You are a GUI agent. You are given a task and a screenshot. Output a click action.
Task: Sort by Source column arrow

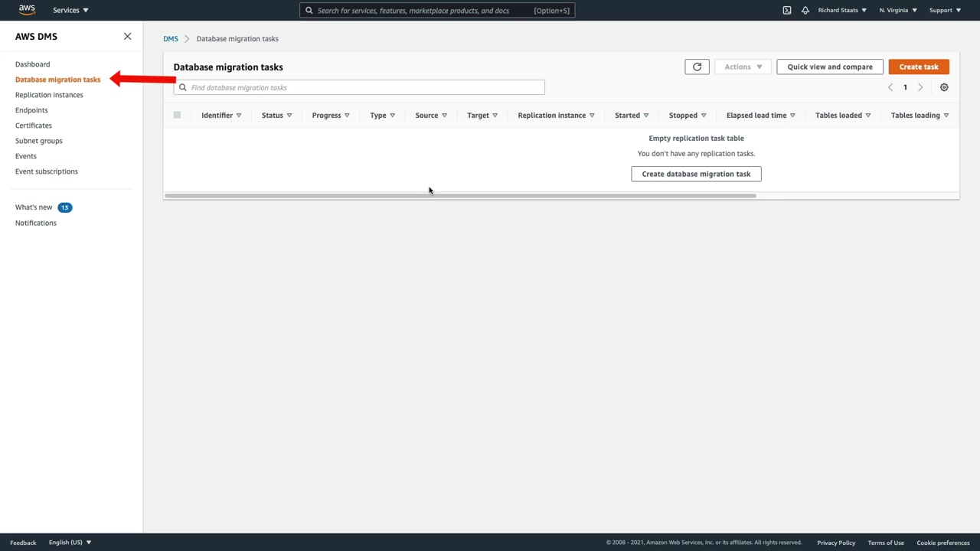[444, 116]
